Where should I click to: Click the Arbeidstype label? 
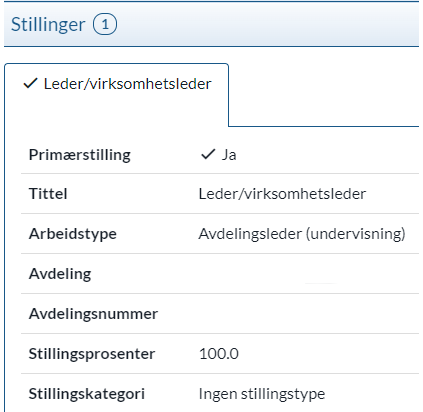(x=73, y=234)
